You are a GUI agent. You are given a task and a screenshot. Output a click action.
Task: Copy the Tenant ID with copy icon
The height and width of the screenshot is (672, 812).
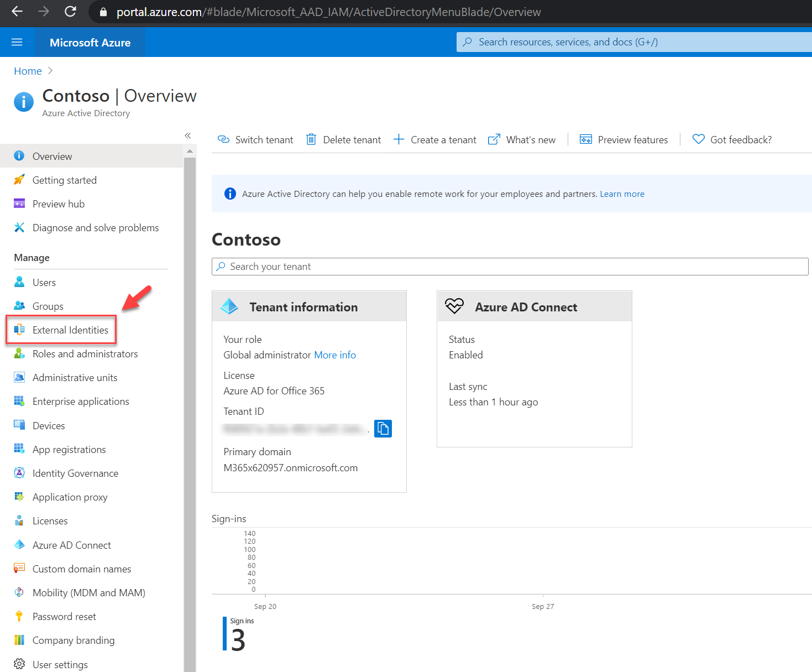tap(383, 429)
